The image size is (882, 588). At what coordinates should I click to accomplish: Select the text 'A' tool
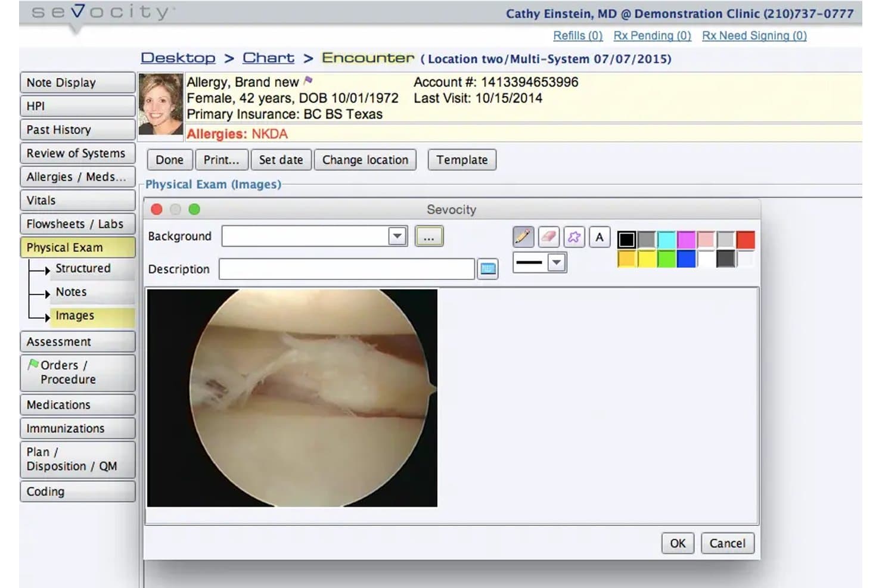coord(600,237)
